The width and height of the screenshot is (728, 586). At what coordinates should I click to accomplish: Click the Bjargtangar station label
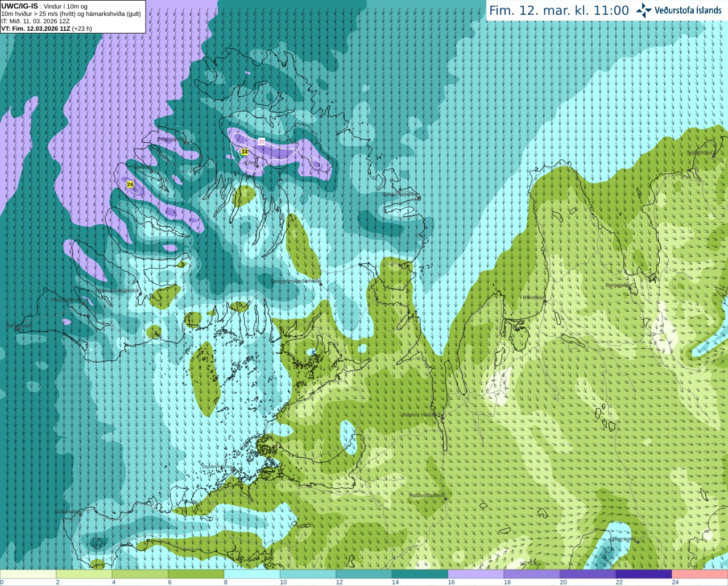pos(19,326)
